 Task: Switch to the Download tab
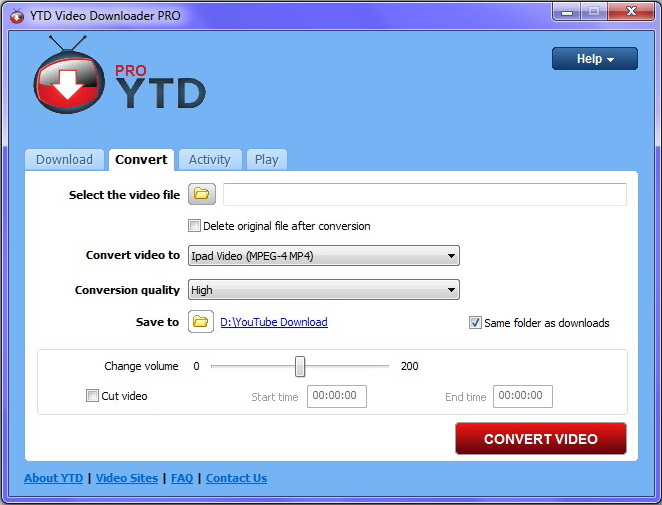(64, 160)
